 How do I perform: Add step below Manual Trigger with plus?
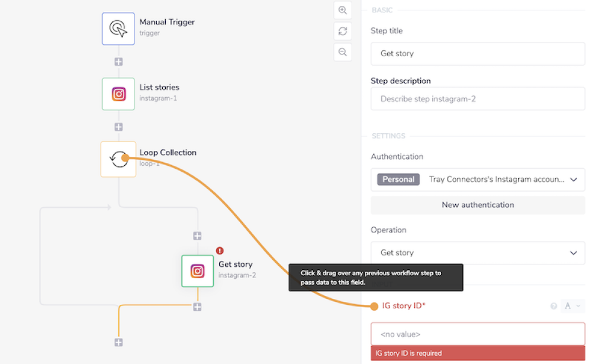tap(118, 62)
